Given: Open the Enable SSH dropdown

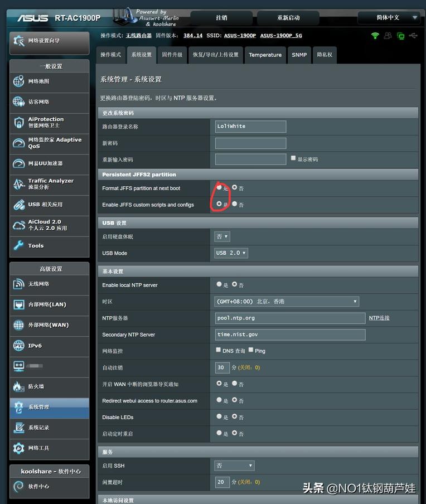Looking at the screenshot, I should click(234, 466).
